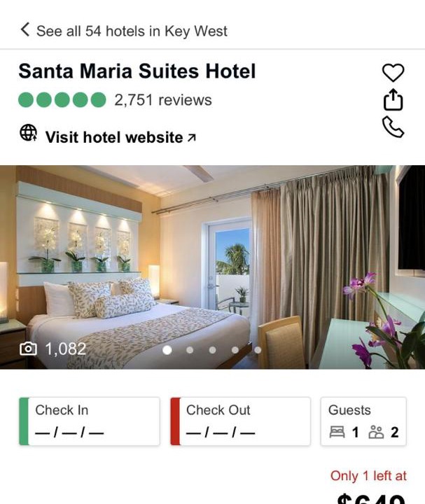This screenshot has height=504, width=425.
Task: Open the hotel bedroom photo
Action: pos(213,267)
